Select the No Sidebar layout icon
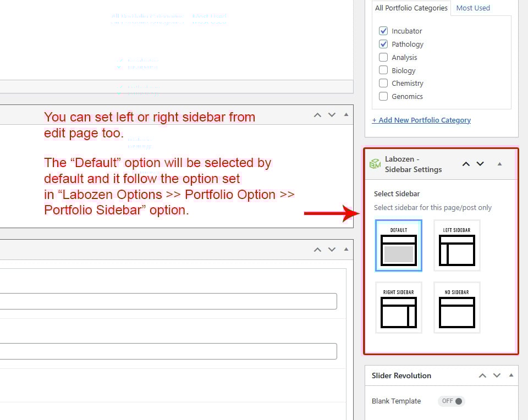The height and width of the screenshot is (420, 528). (457, 308)
